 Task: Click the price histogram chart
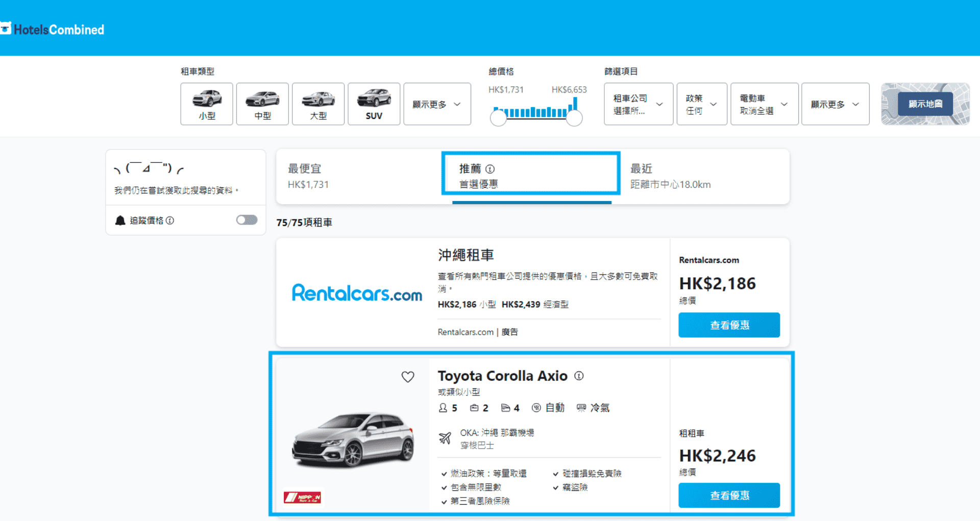pyautogui.click(x=535, y=108)
